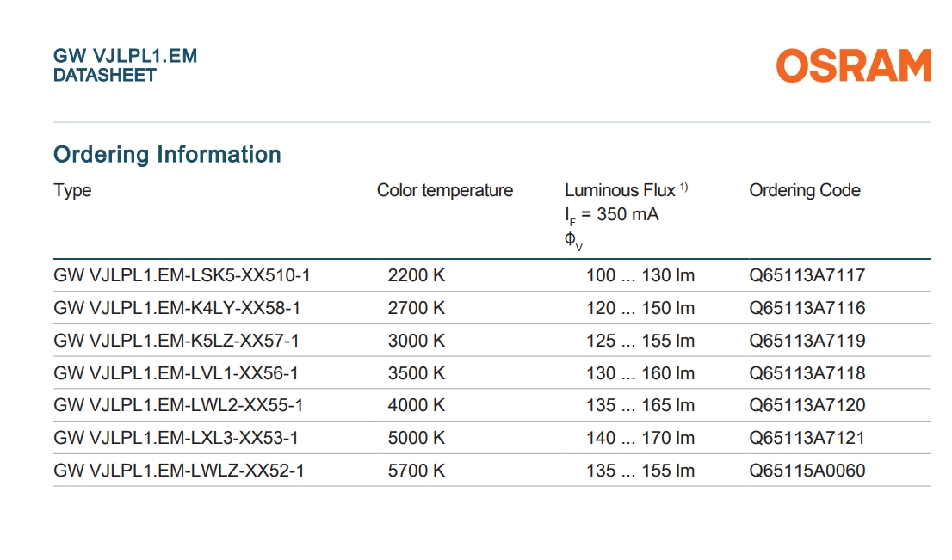Viewport: 952px width, 560px height.
Task: Click ordering code Q65113A7119
Action: (807, 341)
